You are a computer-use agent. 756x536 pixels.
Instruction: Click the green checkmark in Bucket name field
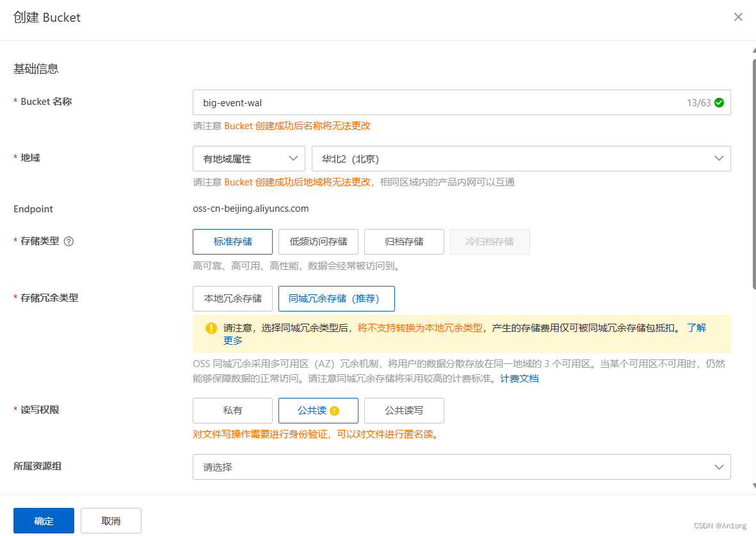coord(719,102)
